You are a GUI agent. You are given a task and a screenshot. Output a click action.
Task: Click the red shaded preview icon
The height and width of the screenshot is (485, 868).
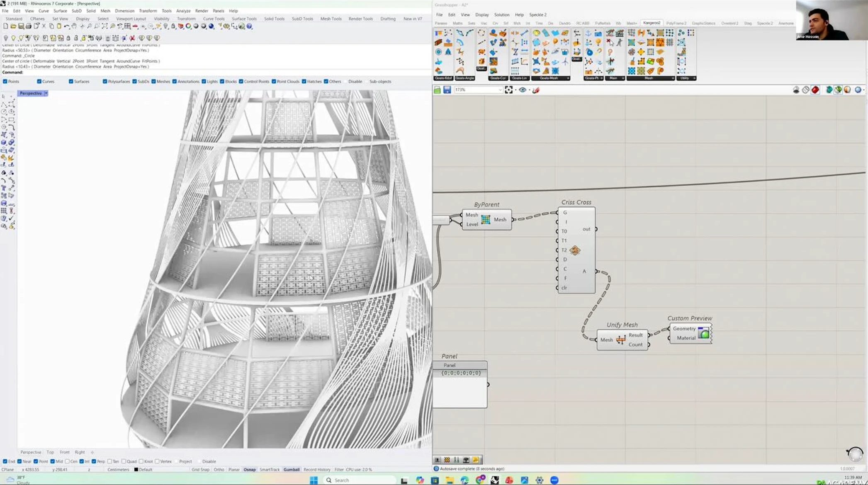tap(815, 90)
